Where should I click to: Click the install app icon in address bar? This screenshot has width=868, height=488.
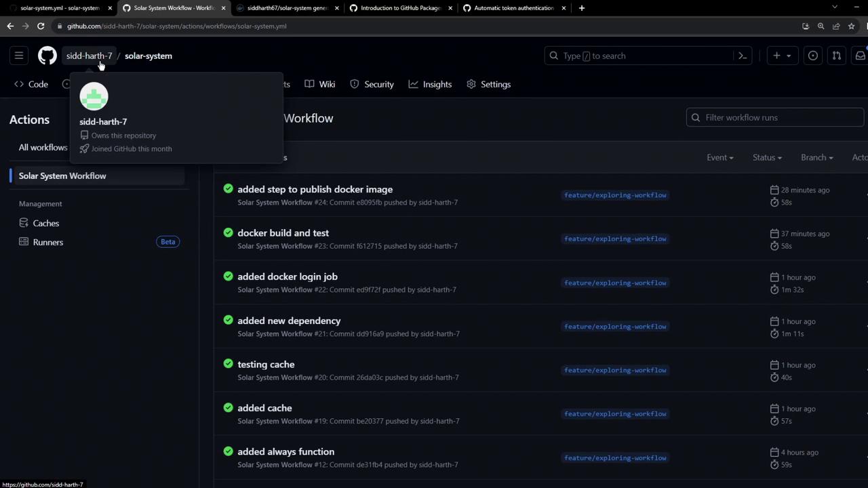pos(806,26)
